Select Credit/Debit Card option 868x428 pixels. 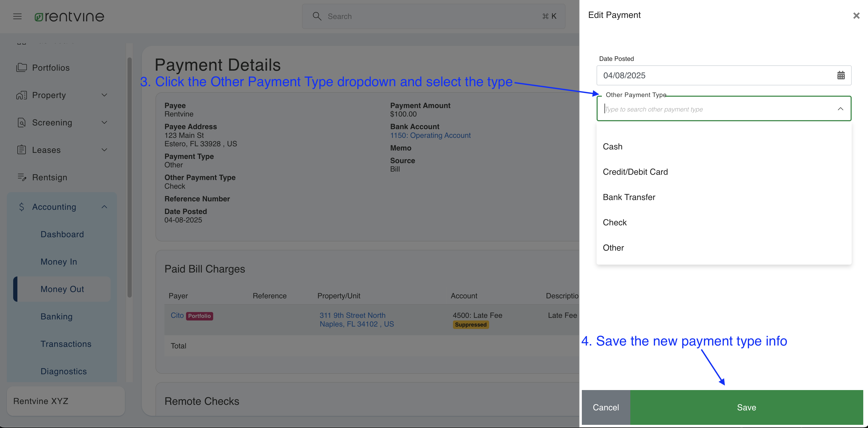coord(724,172)
